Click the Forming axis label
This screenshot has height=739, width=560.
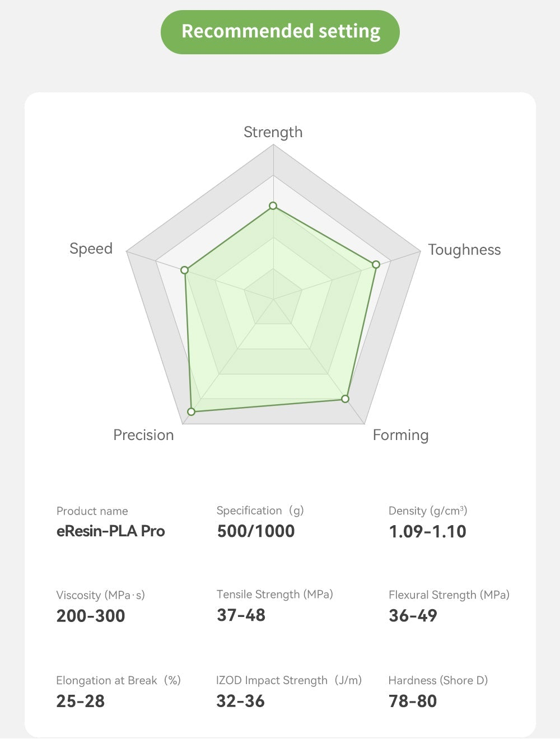[x=400, y=435]
